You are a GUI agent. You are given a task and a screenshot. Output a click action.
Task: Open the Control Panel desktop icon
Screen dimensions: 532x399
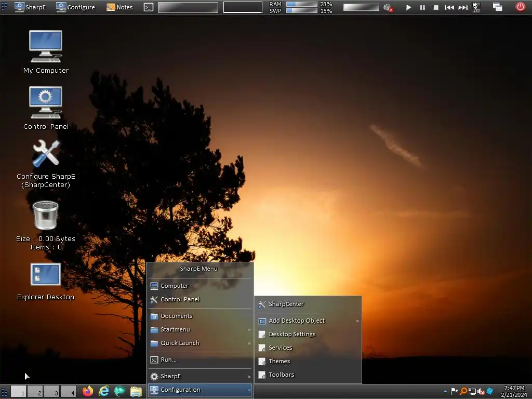(46, 107)
